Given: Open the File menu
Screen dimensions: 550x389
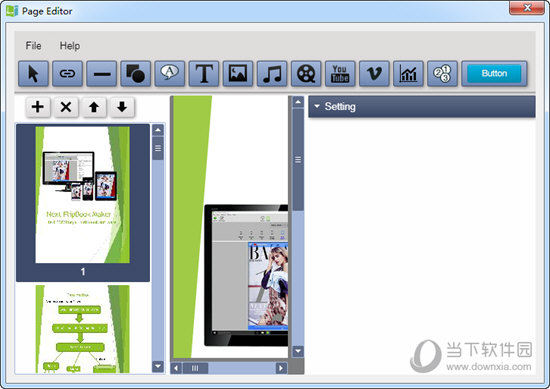Looking at the screenshot, I should 33,46.
